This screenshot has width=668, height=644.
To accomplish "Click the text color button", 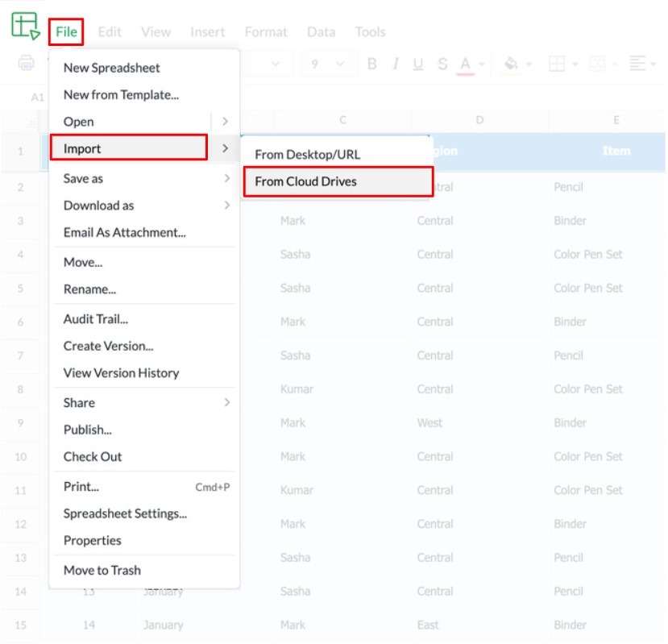I will tap(465, 64).
